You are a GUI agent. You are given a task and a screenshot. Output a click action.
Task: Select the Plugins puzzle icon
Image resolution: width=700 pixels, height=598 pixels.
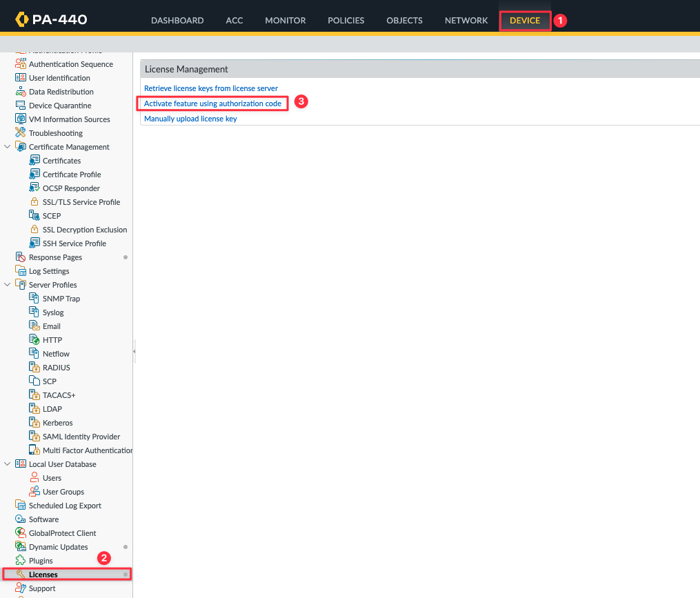21,560
